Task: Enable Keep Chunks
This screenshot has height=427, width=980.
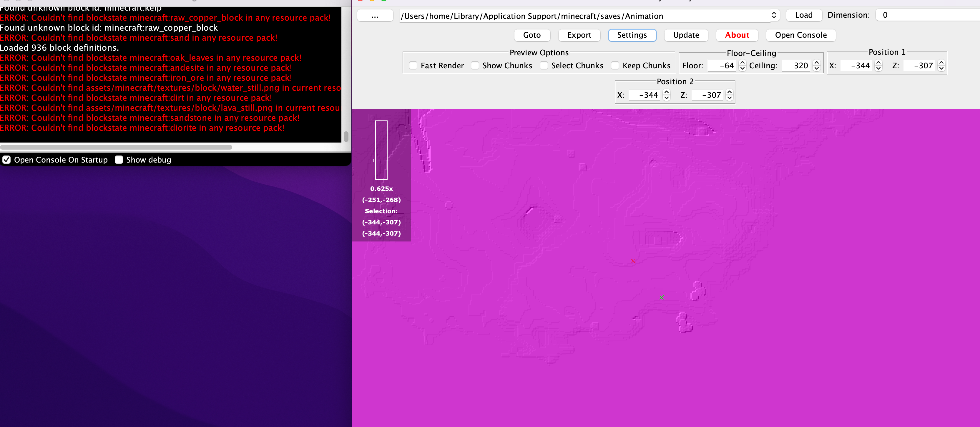Action: pos(615,65)
